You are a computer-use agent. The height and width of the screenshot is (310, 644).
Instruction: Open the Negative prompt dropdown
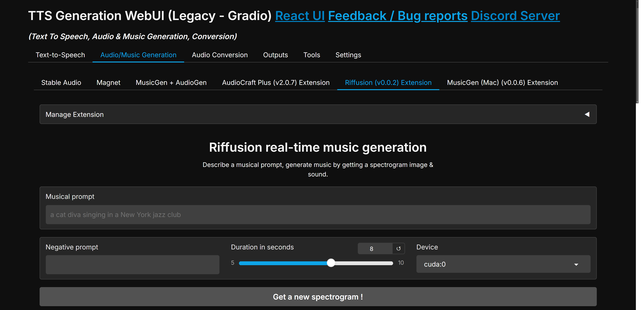click(x=132, y=265)
